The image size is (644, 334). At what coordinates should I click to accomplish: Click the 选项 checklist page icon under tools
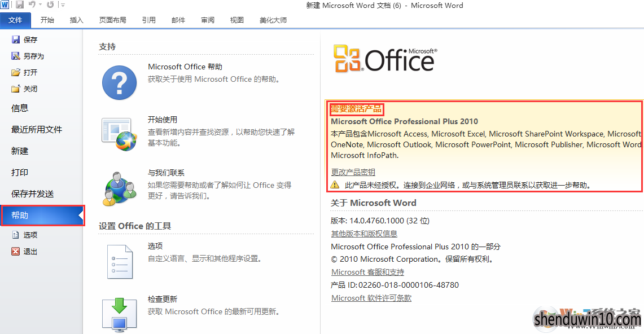[x=120, y=262]
